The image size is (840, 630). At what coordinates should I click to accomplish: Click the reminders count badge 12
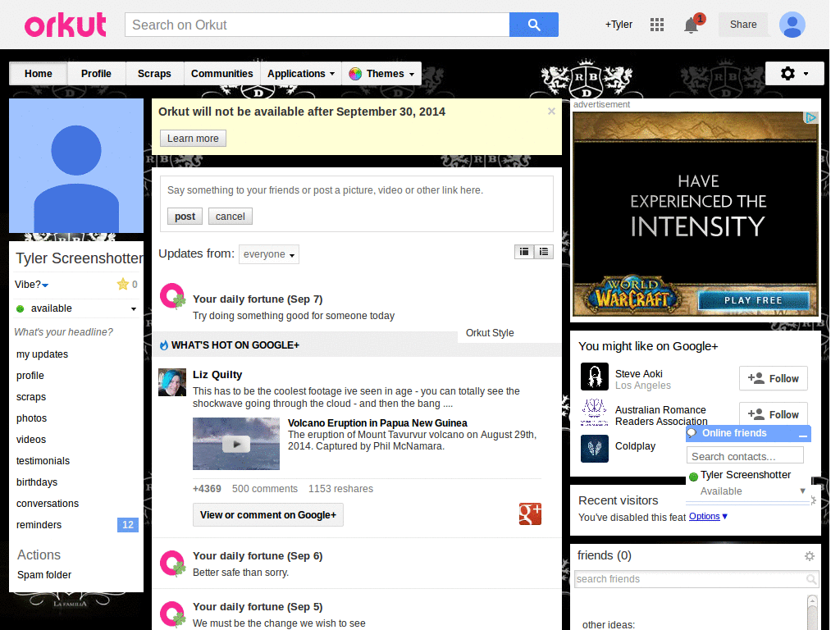[x=127, y=525]
